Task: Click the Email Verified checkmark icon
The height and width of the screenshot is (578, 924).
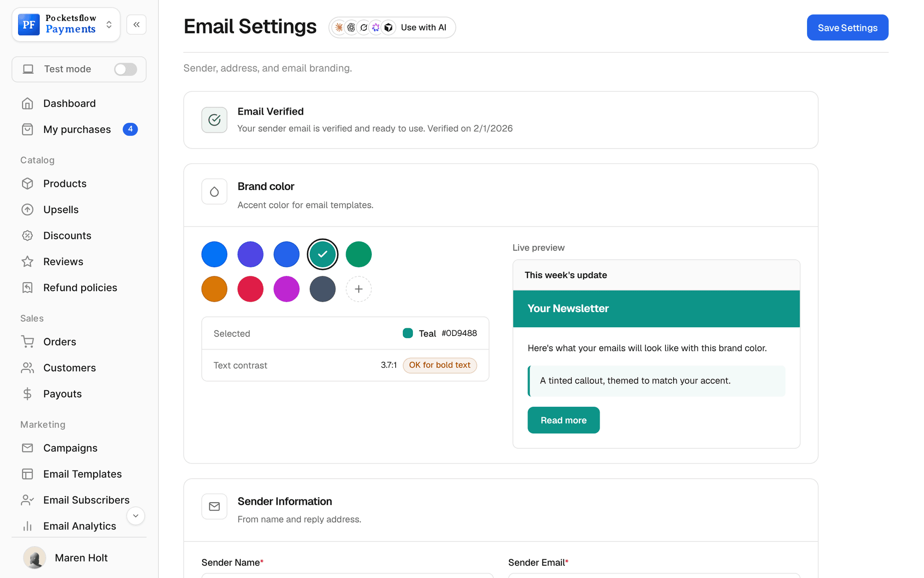Action: point(214,120)
